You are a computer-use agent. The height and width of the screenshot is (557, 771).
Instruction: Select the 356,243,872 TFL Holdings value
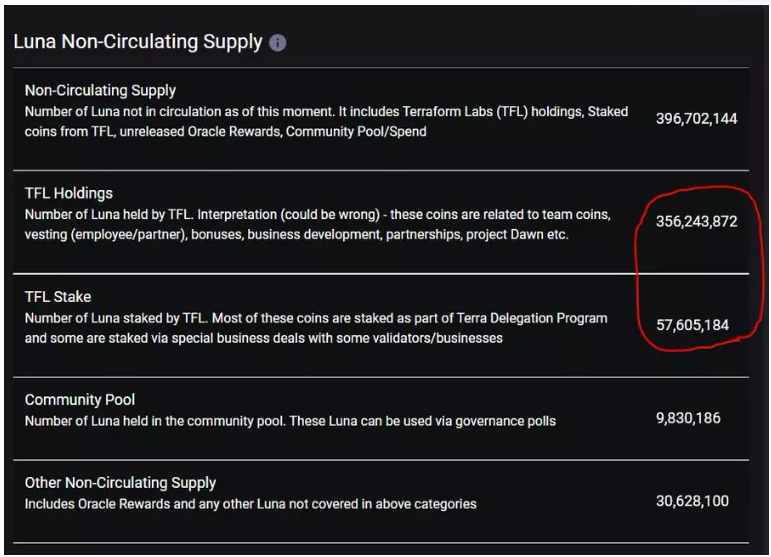(696, 221)
